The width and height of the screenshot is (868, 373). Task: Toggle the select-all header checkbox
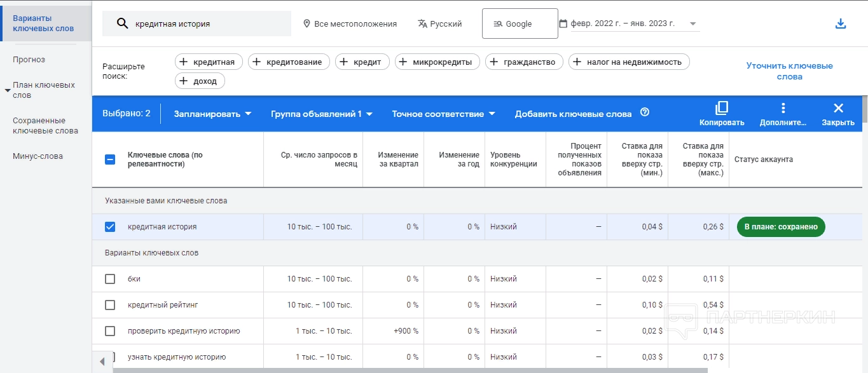(110, 159)
